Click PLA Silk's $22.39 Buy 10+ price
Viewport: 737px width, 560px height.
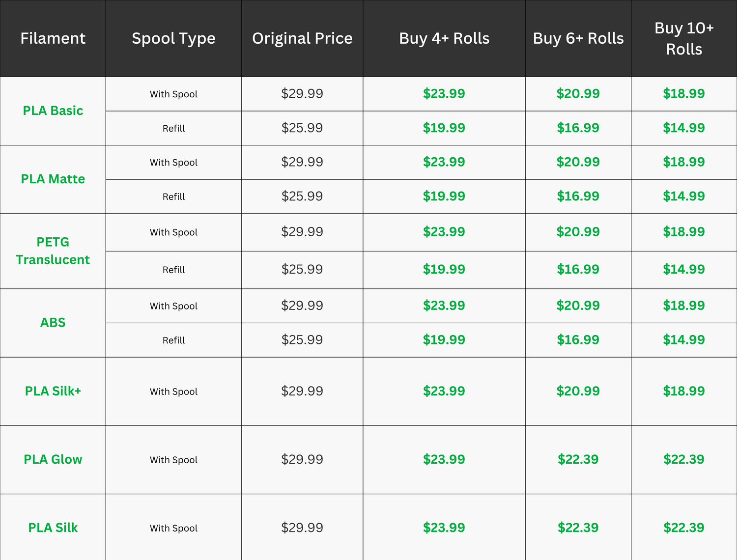(684, 528)
